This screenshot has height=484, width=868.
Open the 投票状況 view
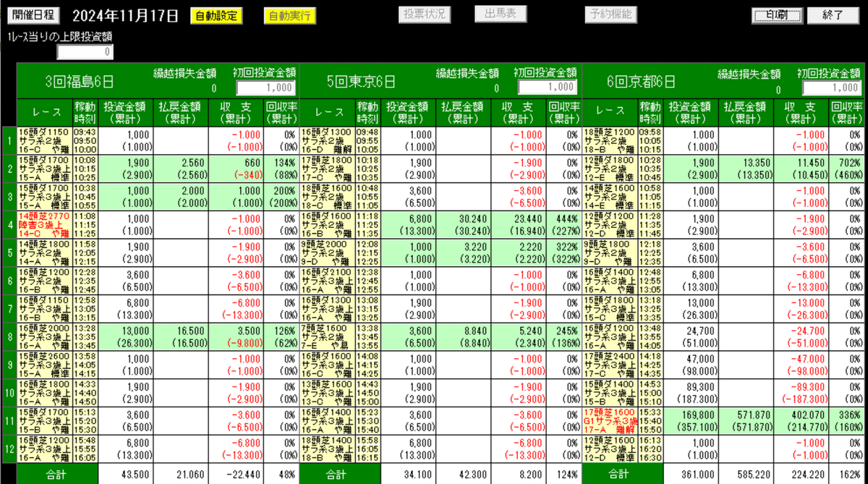click(425, 14)
